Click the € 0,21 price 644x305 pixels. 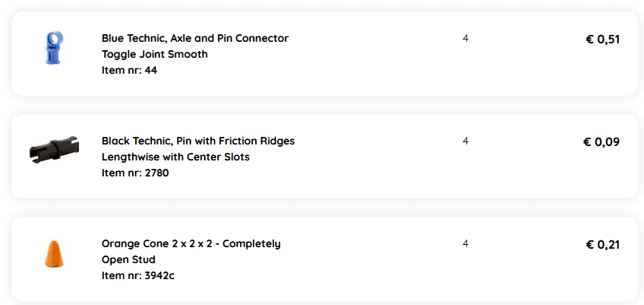click(603, 245)
